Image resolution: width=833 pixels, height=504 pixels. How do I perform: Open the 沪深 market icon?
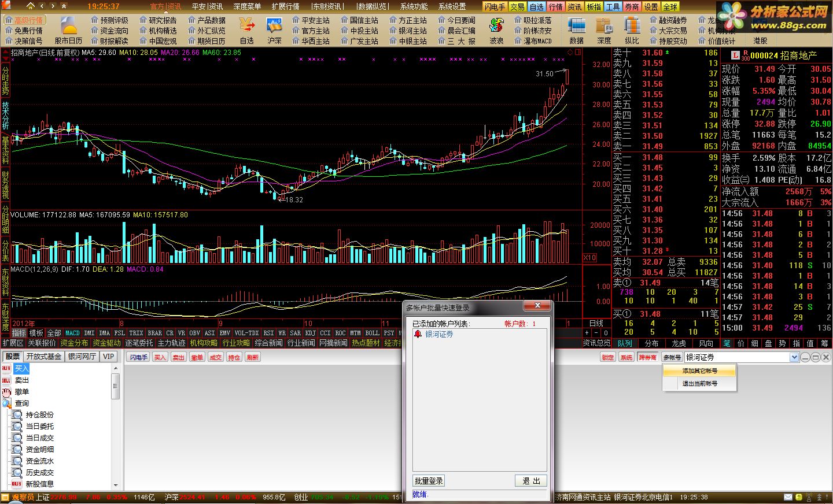tap(274, 25)
